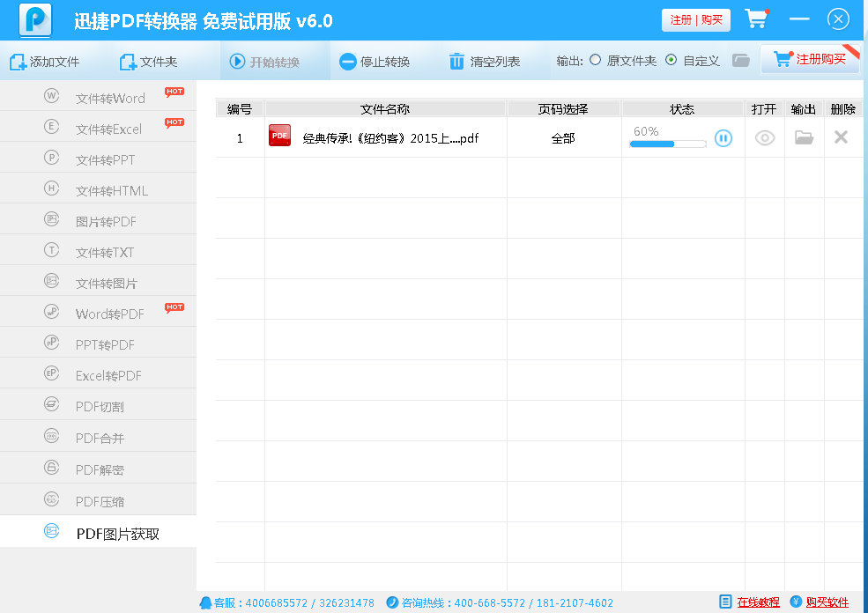Click the PDF切割 sidebar icon

click(51, 404)
